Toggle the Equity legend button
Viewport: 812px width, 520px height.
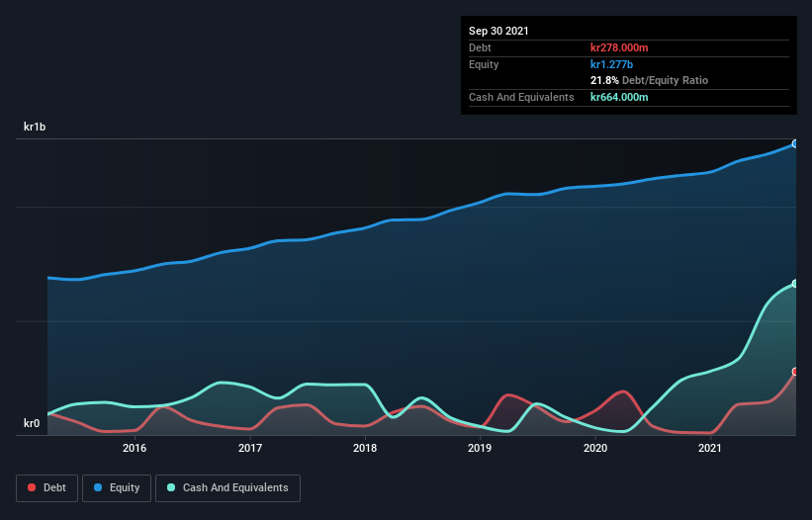(x=117, y=488)
